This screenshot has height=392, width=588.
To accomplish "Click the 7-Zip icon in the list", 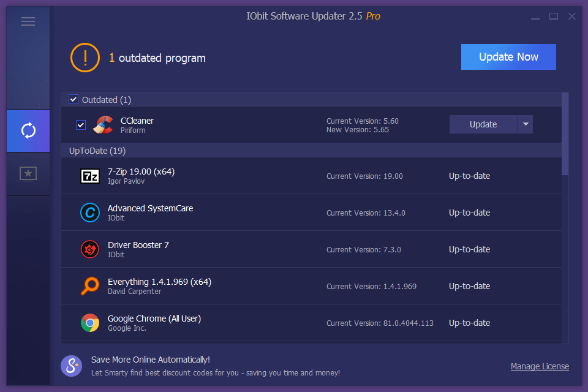I will click(x=89, y=176).
